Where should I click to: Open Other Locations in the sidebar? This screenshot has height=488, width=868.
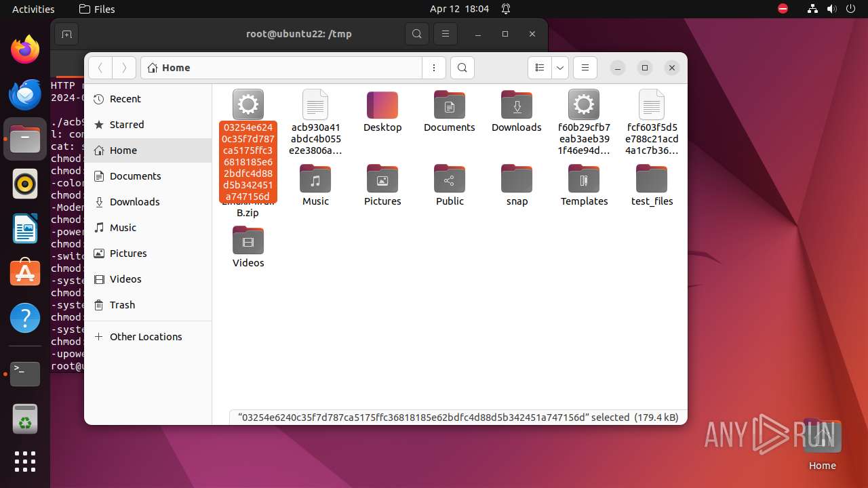pyautogui.click(x=148, y=337)
